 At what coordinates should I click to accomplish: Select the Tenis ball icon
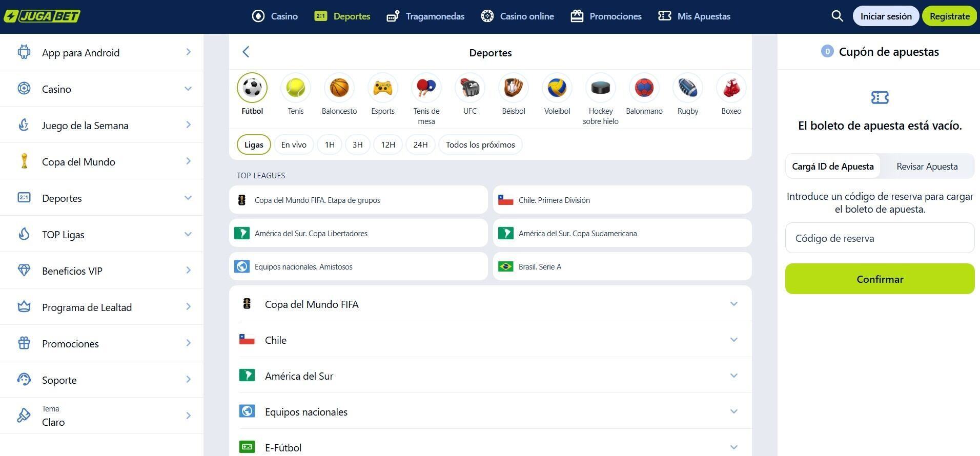click(x=296, y=88)
